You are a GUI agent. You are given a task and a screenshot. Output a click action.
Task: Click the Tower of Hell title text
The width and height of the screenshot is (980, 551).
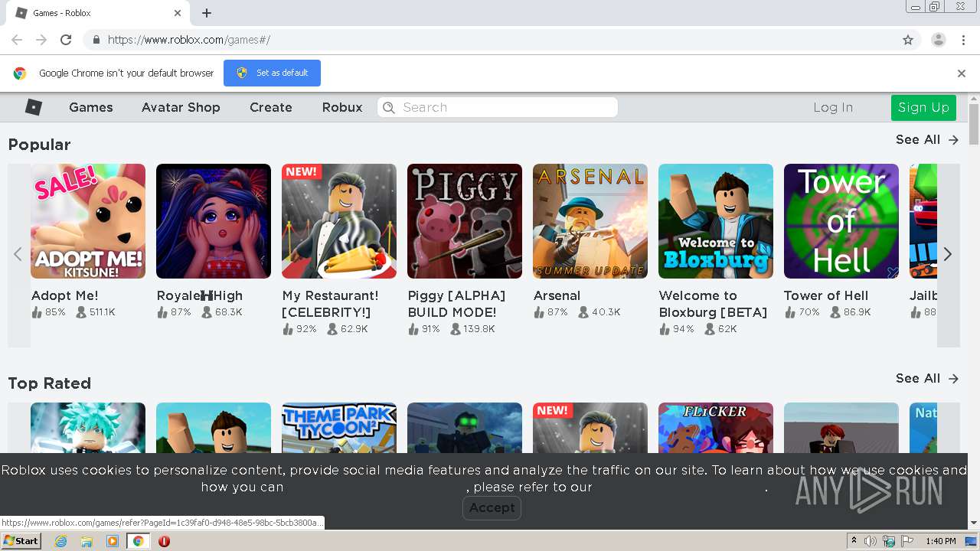tap(826, 295)
